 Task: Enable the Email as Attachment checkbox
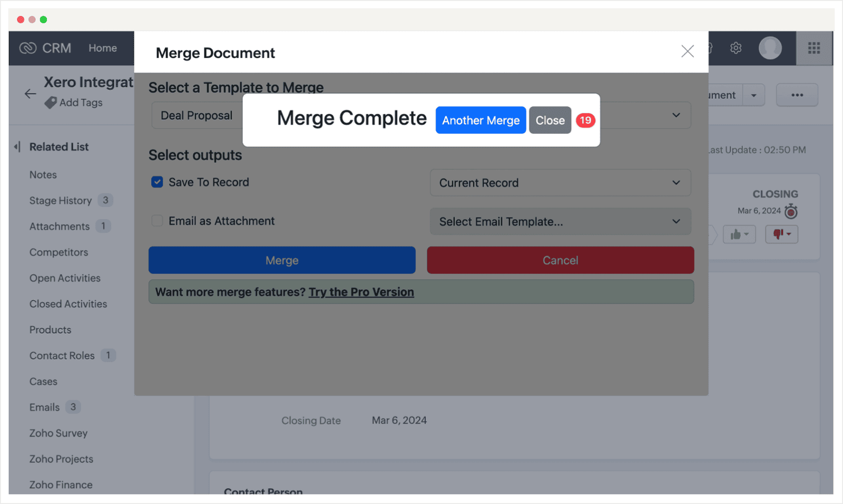(157, 221)
